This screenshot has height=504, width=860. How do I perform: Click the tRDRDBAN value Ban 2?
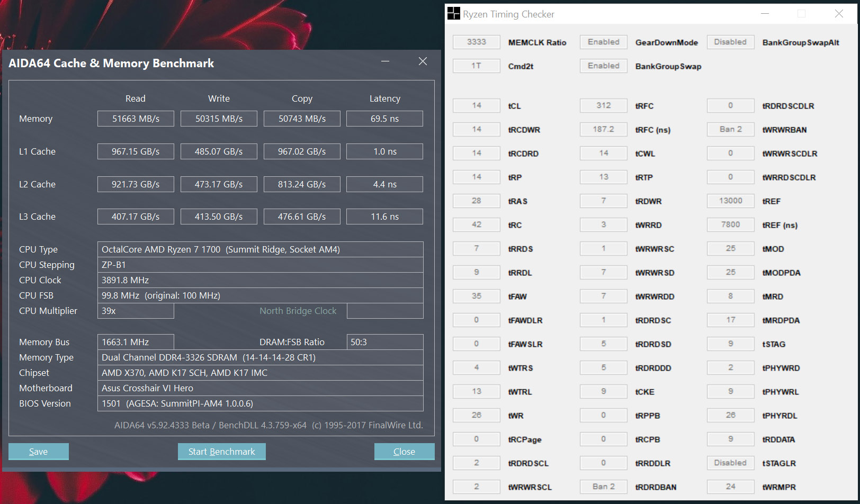click(604, 487)
